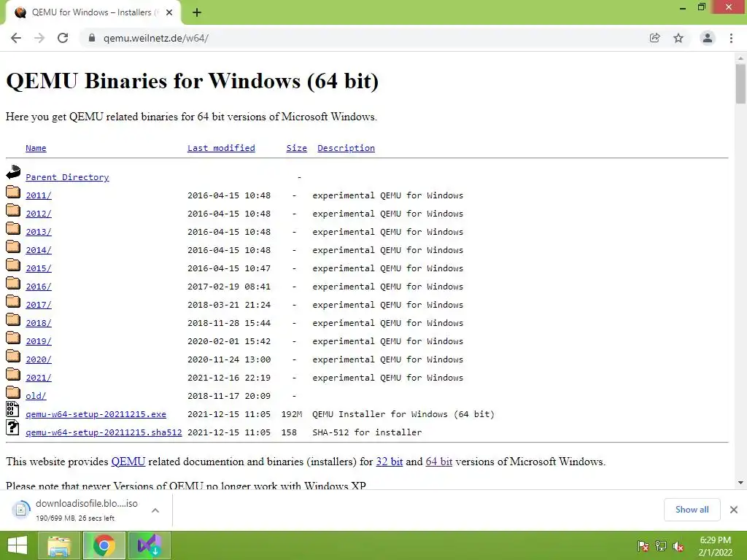The width and height of the screenshot is (747, 560).
Task: Click the folder icon beside 2011/
Action: click(x=13, y=192)
